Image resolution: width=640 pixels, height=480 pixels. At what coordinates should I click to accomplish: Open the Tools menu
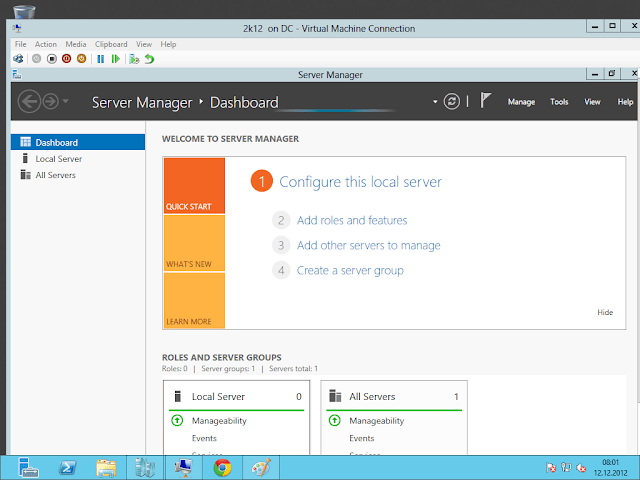point(559,102)
